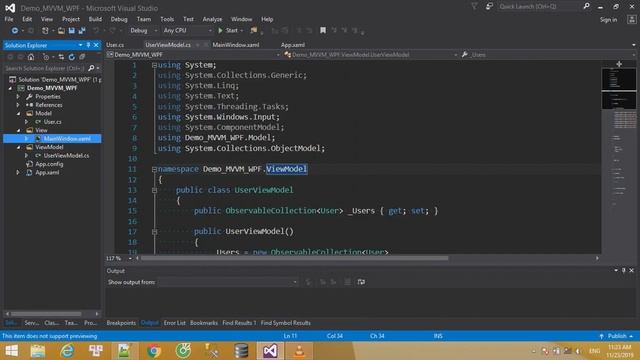This screenshot has width=640, height=360.
Task: Open the Tools menu
Action: pos(167,19)
